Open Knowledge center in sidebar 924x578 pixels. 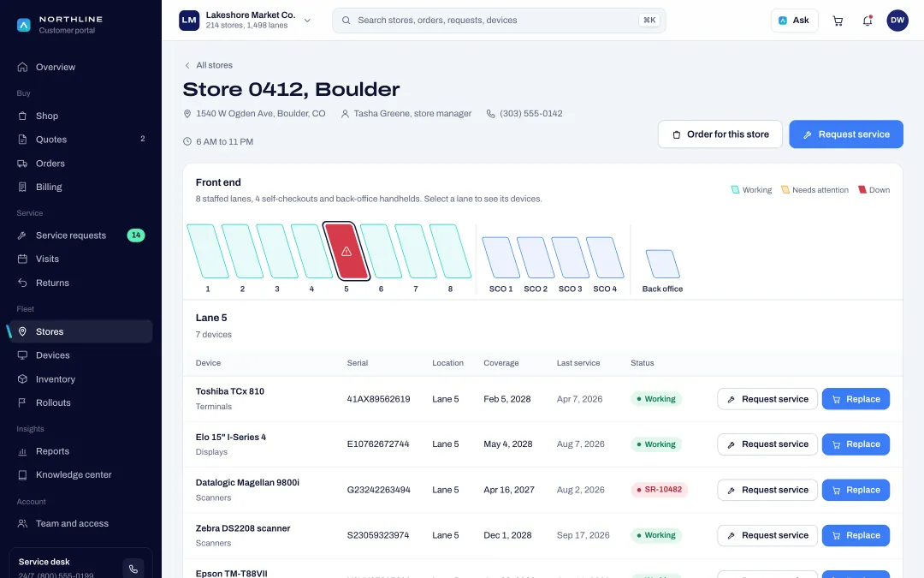(80, 474)
